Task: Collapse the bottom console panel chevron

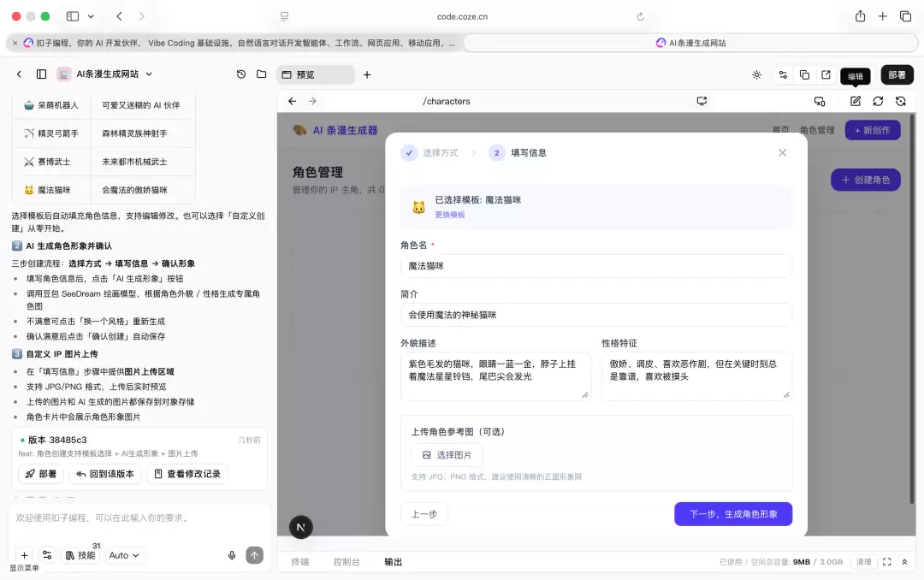Action: tap(904, 562)
